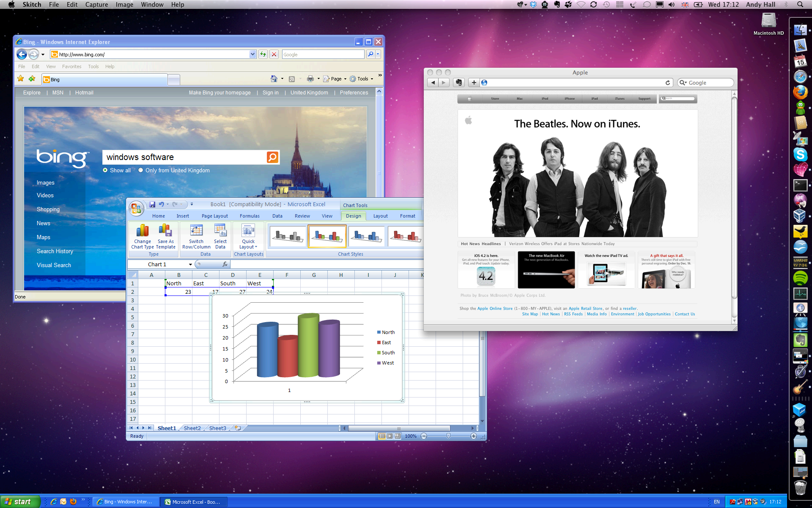
Task: Open the Sheet2 worksheet tab
Action: point(192,428)
